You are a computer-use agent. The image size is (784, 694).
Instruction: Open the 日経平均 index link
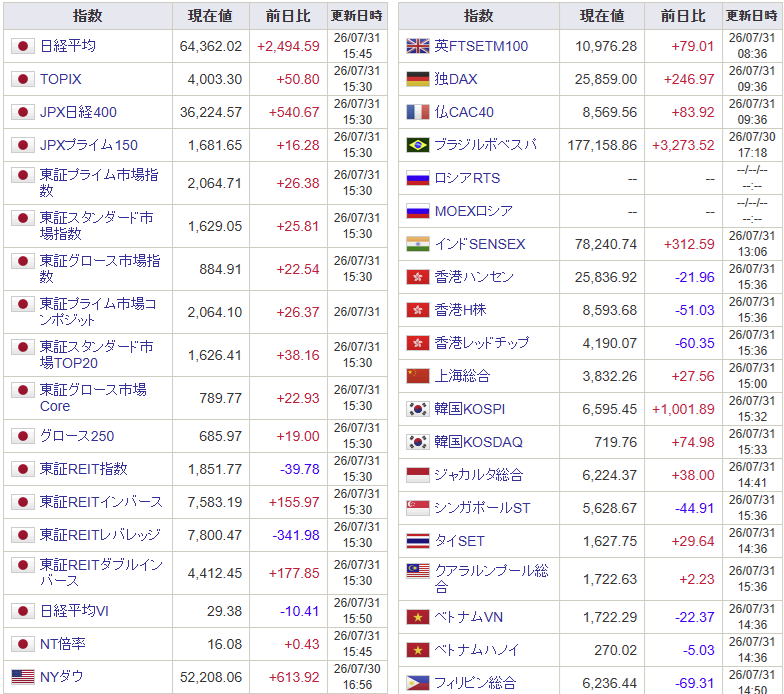(x=68, y=46)
